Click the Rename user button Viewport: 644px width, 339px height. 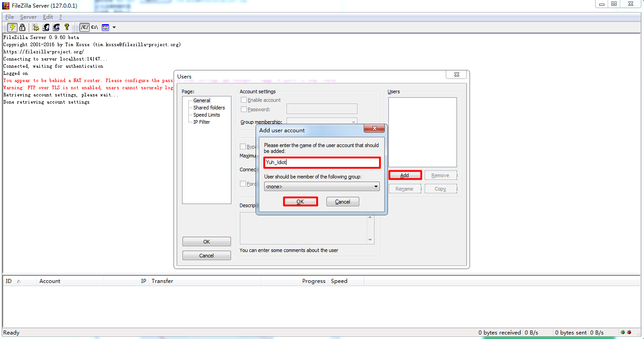tap(405, 189)
